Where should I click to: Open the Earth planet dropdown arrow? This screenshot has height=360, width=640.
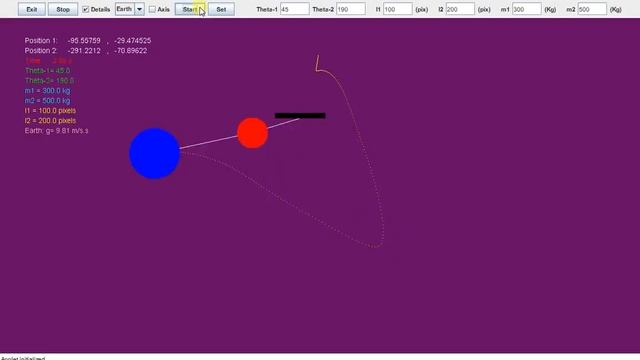click(x=140, y=9)
